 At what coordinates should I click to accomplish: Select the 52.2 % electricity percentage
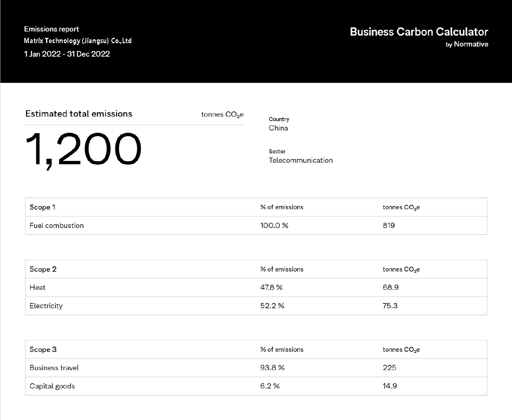pyautogui.click(x=272, y=306)
